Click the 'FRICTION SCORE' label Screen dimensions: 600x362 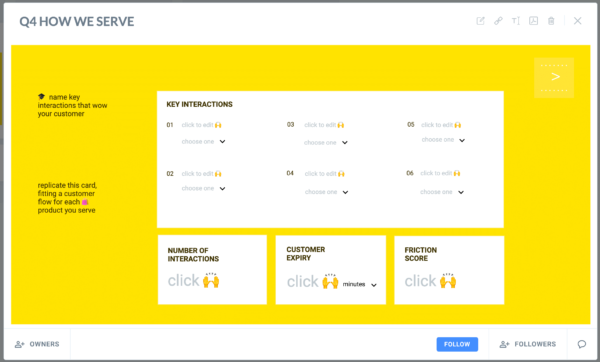[x=421, y=254]
